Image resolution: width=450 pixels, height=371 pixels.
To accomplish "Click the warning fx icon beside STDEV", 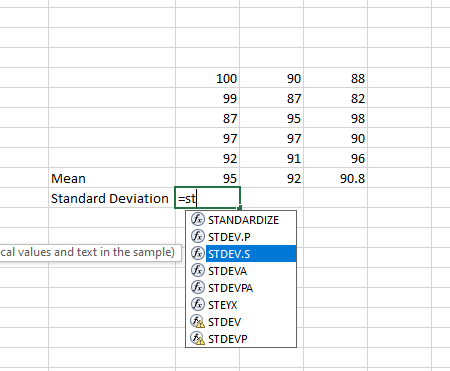I will (198, 322).
